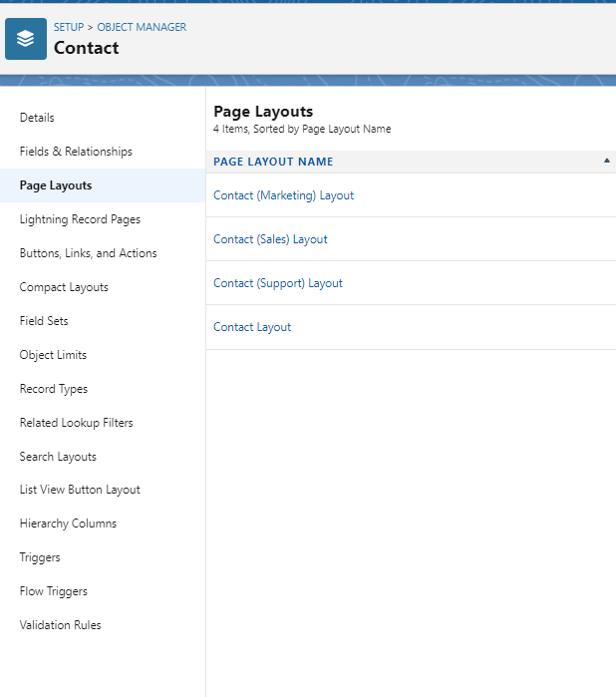Select Details in the sidebar
Image resolution: width=616 pixels, height=697 pixels.
point(37,118)
